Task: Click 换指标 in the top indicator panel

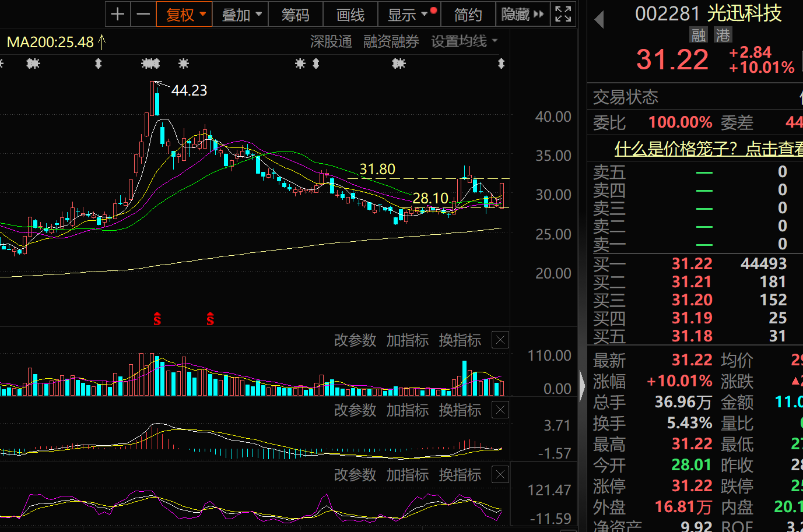Action: 460,340
